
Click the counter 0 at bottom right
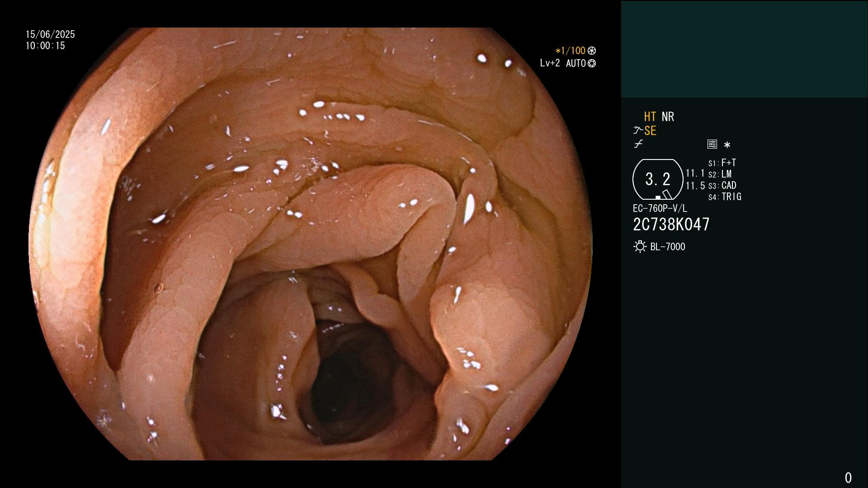pyautogui.click(x=848, y=478)
